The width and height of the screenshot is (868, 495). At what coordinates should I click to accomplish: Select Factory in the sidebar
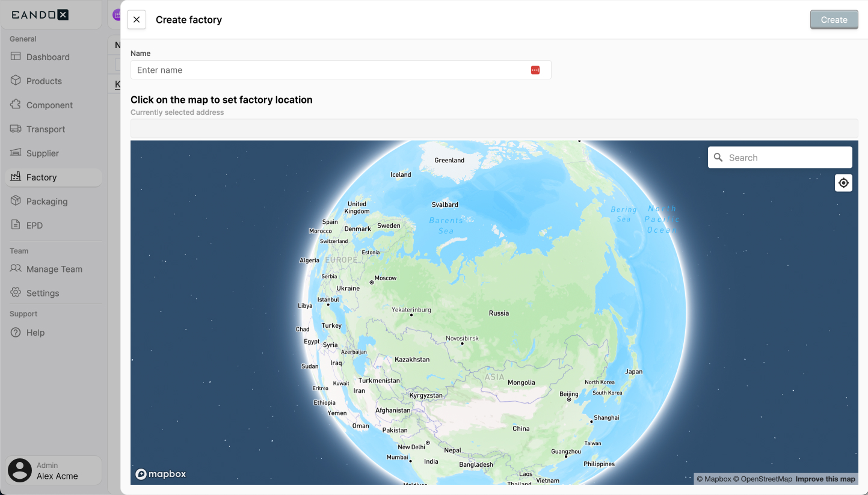pyautogui.click(x=42, y=177)
